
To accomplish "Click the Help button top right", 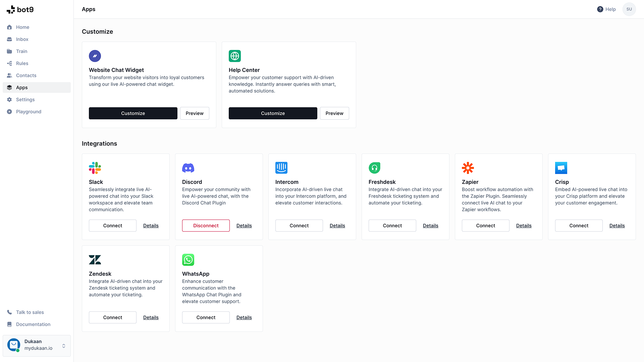I will coord(606,9).
